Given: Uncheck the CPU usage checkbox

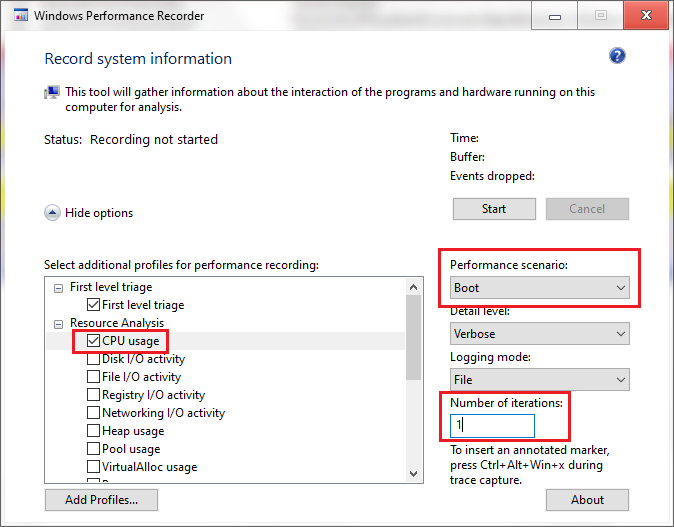Looking at the screenshot, I should click(x=93, y=340).
